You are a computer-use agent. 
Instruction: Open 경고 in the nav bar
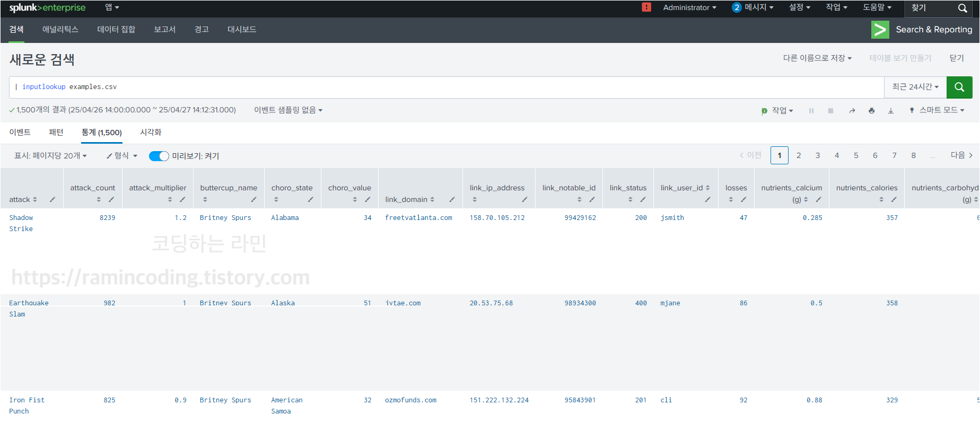click(x=202, y=30)
